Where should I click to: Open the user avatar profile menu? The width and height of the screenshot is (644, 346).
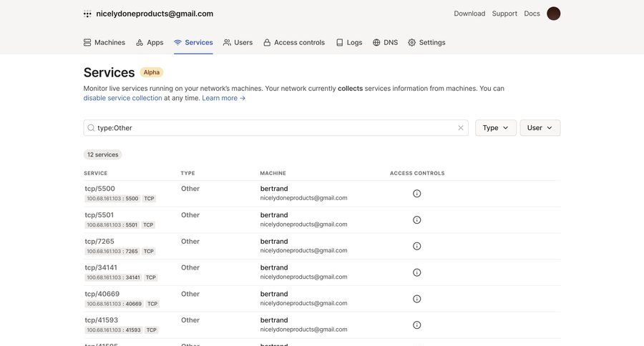553,14
